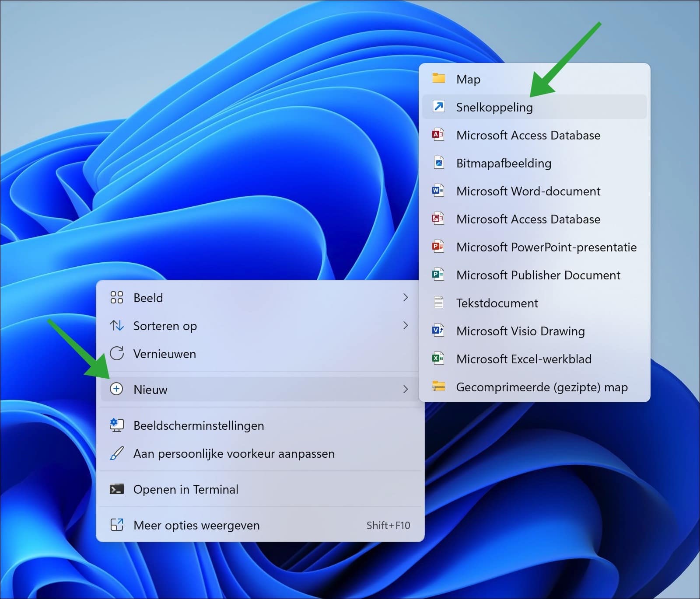
Task: Click the Terminal icon beside Openen in Terminal
Action: pyautogui.click(x=116, y=489)
